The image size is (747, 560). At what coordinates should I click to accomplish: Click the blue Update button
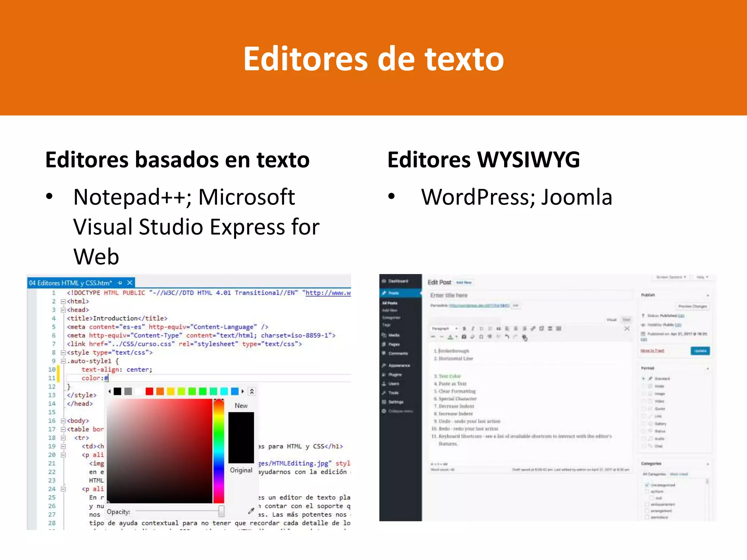(700, 351)
